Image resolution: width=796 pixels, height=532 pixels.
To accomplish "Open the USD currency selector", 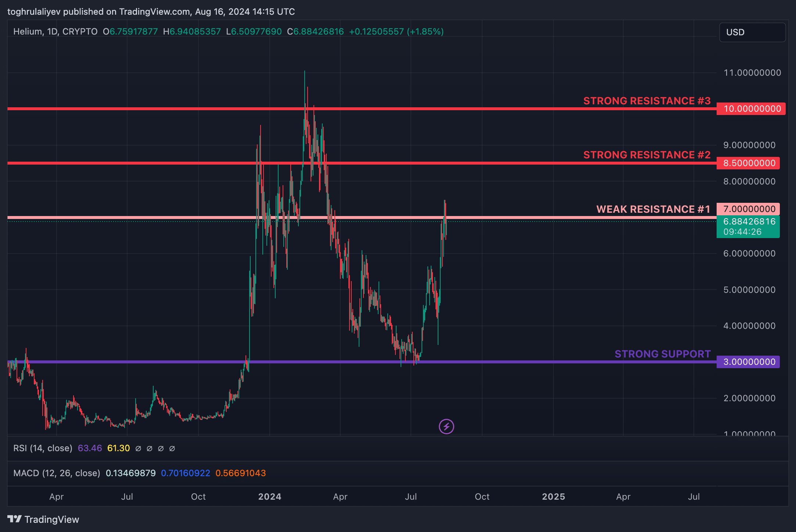I will [752, 32].
